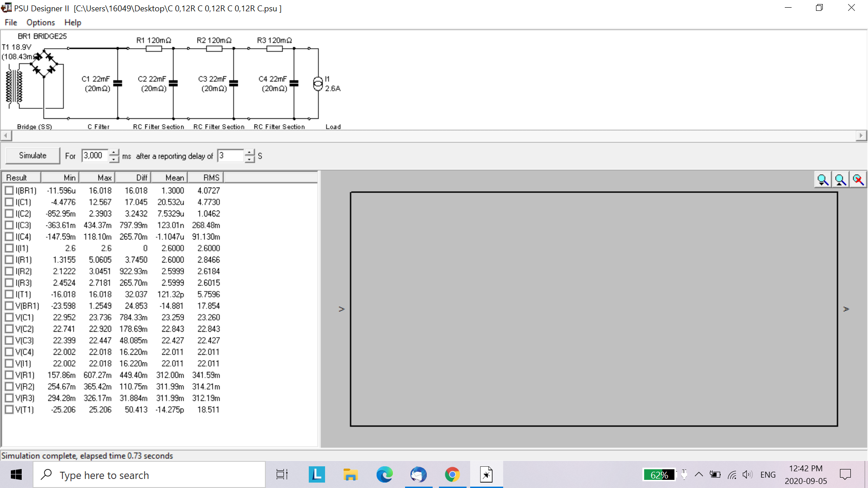This screenshot has width=868, height=488.
Task: Tick the V(I1) checkbox
Action: click(x=9, y=363)
